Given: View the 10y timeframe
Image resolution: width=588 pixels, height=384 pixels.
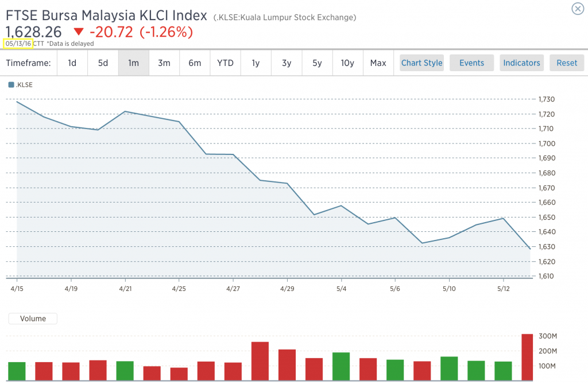Looking at the screenshot, I should (x=347, y=63).
